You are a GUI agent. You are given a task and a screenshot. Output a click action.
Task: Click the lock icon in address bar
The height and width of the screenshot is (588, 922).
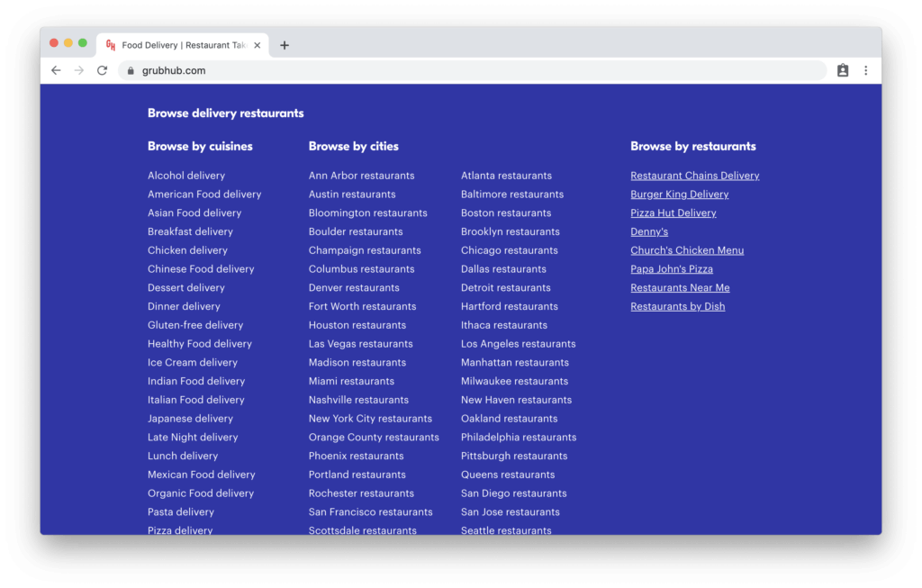131,70
